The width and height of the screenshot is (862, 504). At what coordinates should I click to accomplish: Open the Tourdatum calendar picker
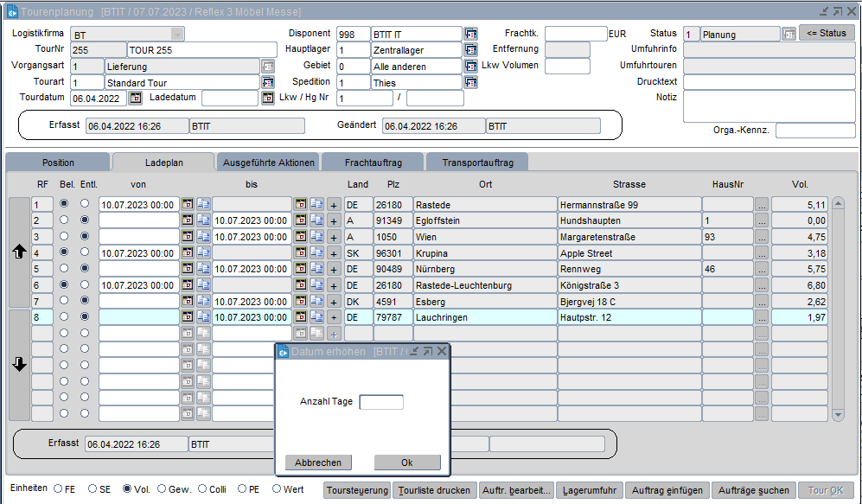[x=135, y=99]
